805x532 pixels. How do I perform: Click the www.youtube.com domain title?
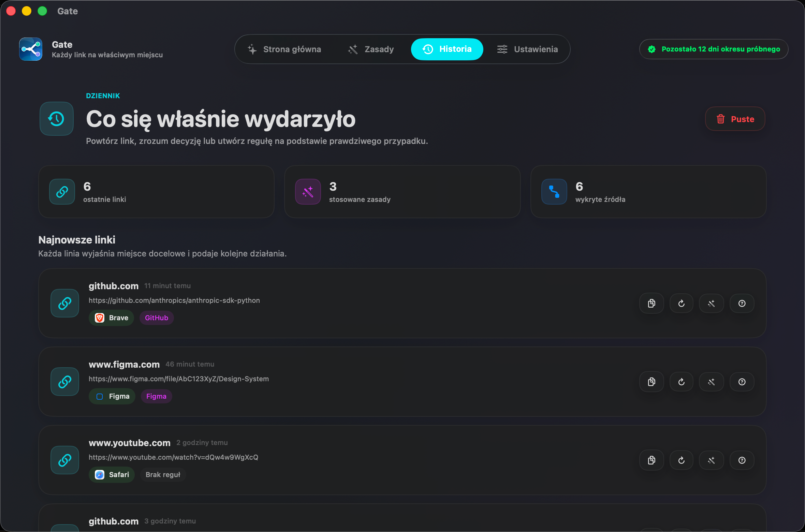[x=130, y=443]
